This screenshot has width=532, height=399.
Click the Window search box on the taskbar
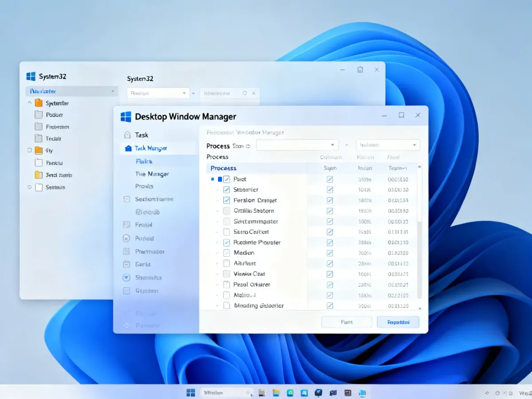click(x=227, y=393)
